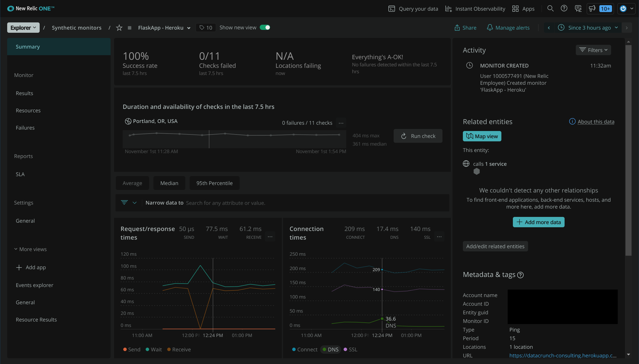Toggle the Receive legend series
Viewport: 639px width, 364px height.
(179, 349)
